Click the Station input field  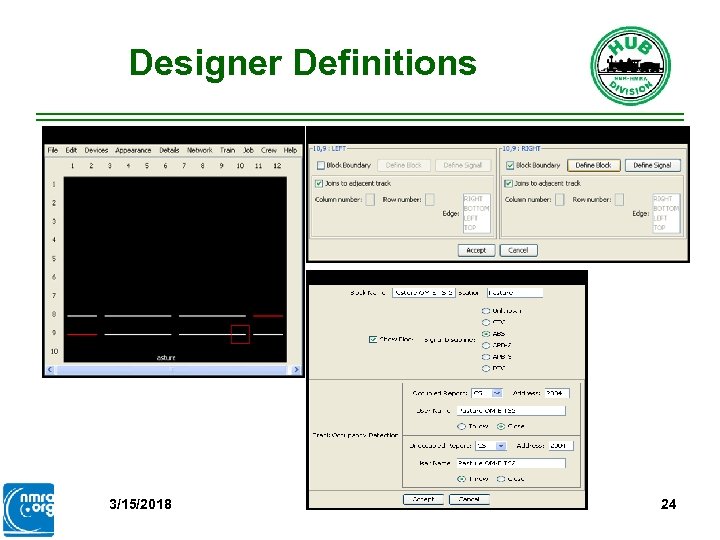point(515,292)
